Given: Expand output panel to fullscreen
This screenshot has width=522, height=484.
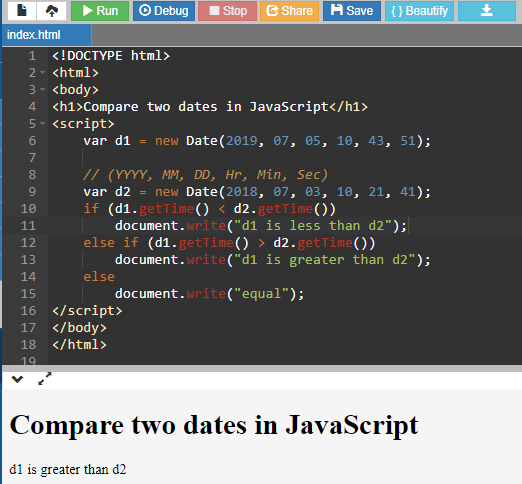Looking at the screenshot, I should pyautogui.click(x=45, y=379).
